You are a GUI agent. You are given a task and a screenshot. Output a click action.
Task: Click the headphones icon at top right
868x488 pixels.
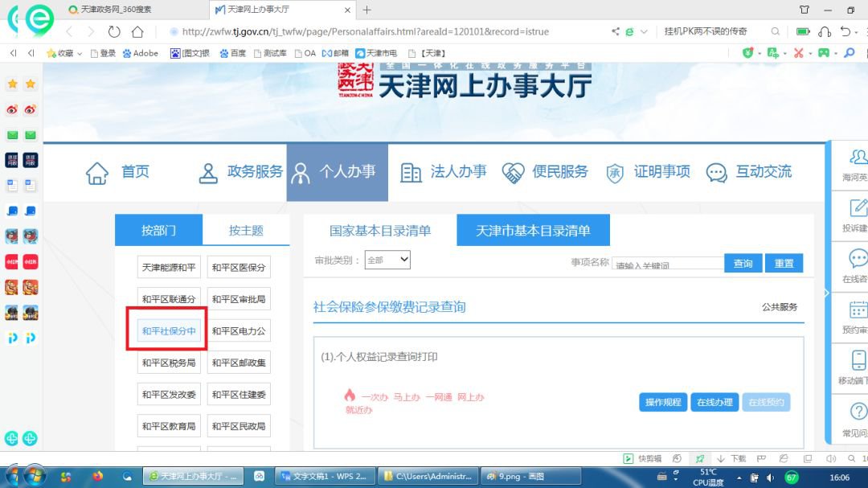pyautogui.click(x=825, y=31)
